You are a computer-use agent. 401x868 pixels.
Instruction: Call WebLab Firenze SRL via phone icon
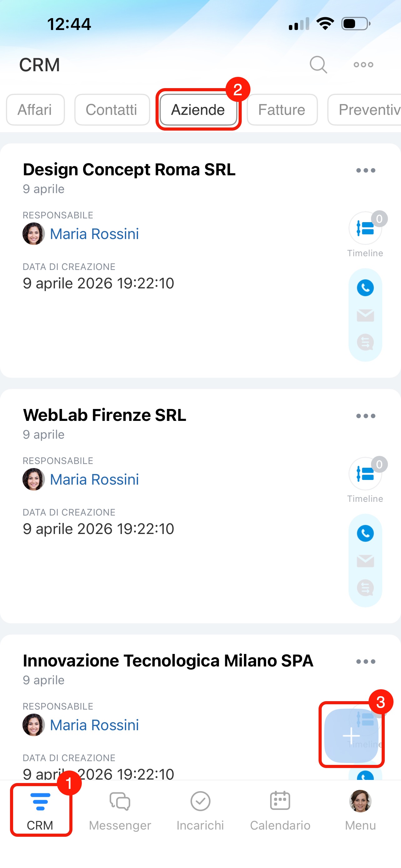point(365,534)
